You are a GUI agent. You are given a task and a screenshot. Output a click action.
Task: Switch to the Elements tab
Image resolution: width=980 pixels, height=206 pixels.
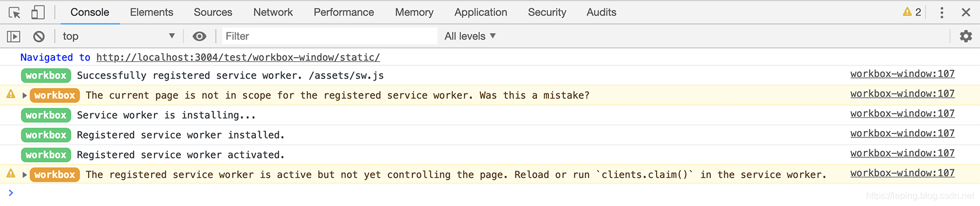click(x=152, y=12)
